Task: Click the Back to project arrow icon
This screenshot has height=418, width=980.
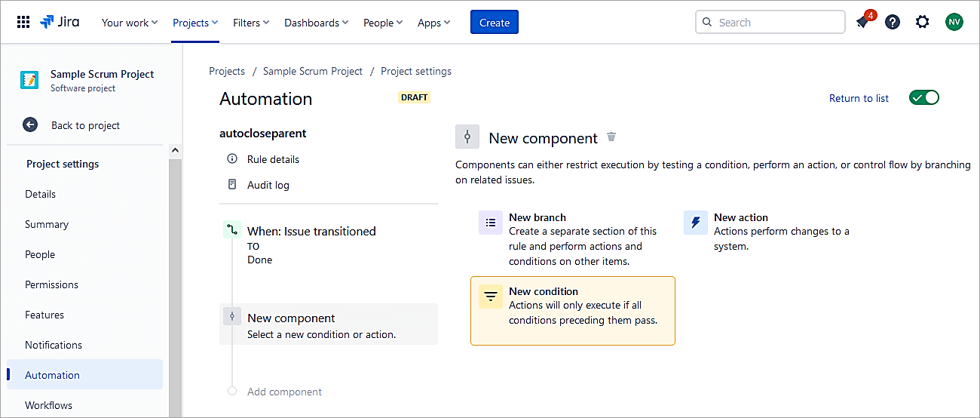Action: pos(30,125)
